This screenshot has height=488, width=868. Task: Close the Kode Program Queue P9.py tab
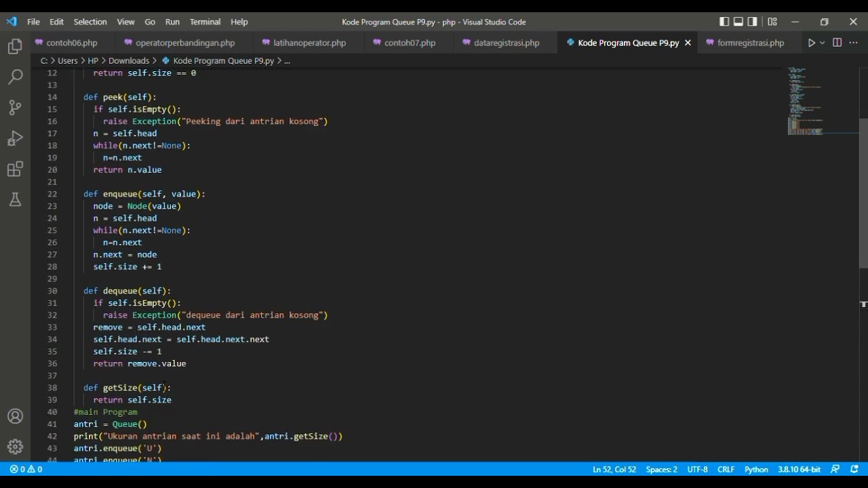tap(688, 43)
